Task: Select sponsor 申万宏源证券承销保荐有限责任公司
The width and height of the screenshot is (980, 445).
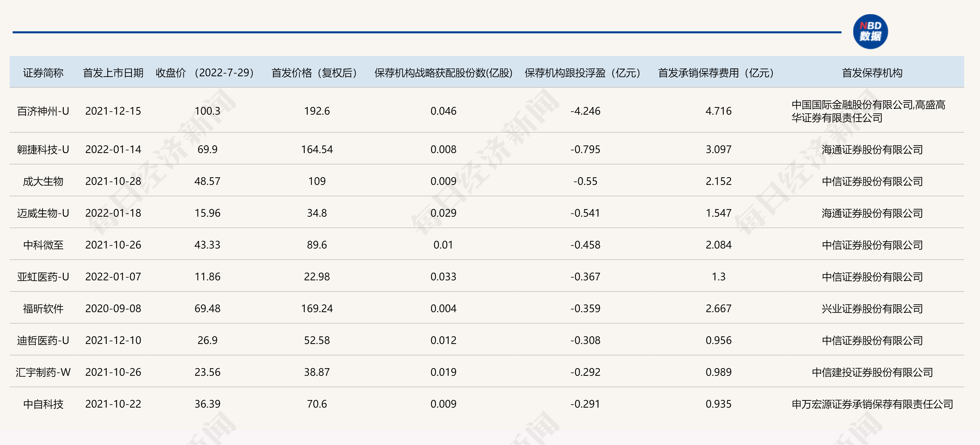Action: [872, 404]
